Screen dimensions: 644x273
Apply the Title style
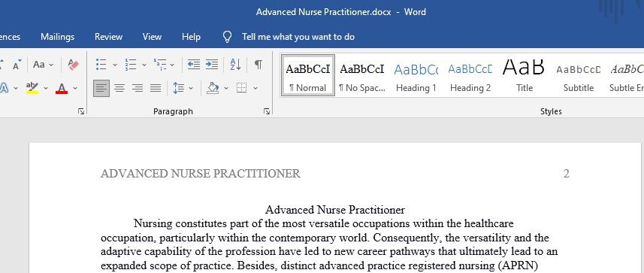point(525,76)
